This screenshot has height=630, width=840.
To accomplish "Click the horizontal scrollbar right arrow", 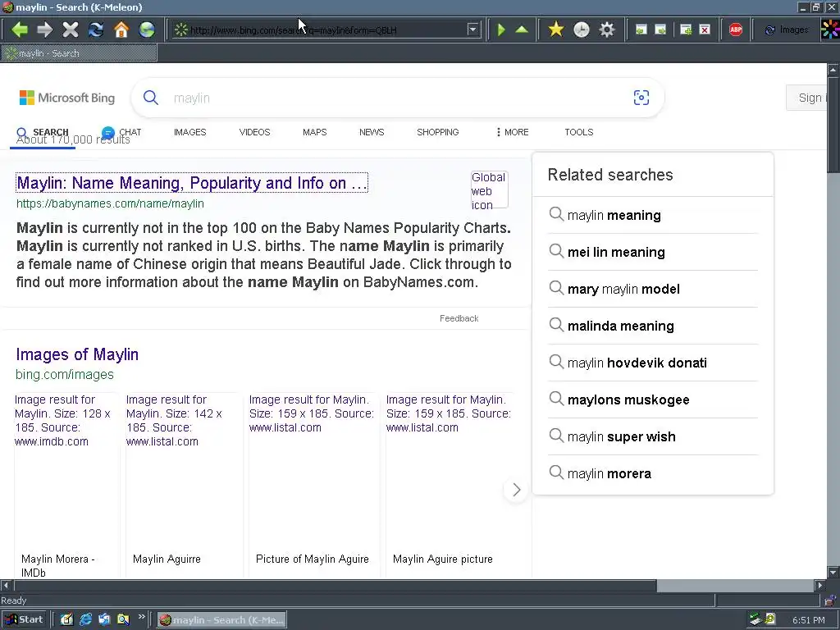I will (x=819, y=586).
